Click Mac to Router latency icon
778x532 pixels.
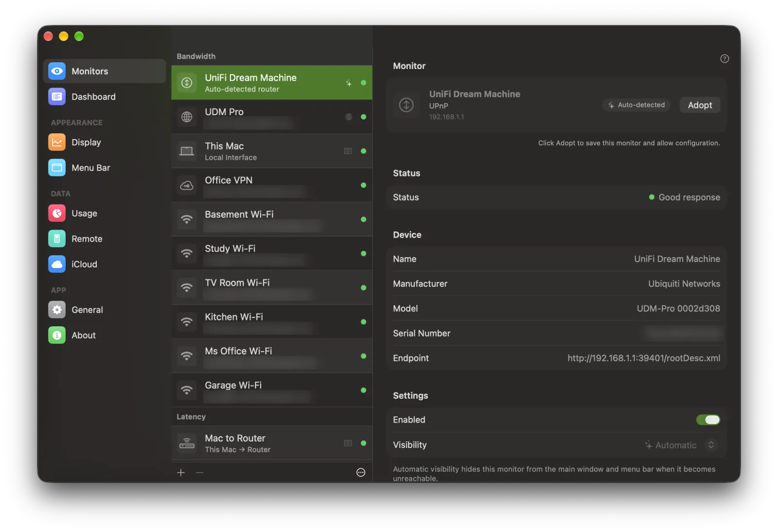pos(187,443)
